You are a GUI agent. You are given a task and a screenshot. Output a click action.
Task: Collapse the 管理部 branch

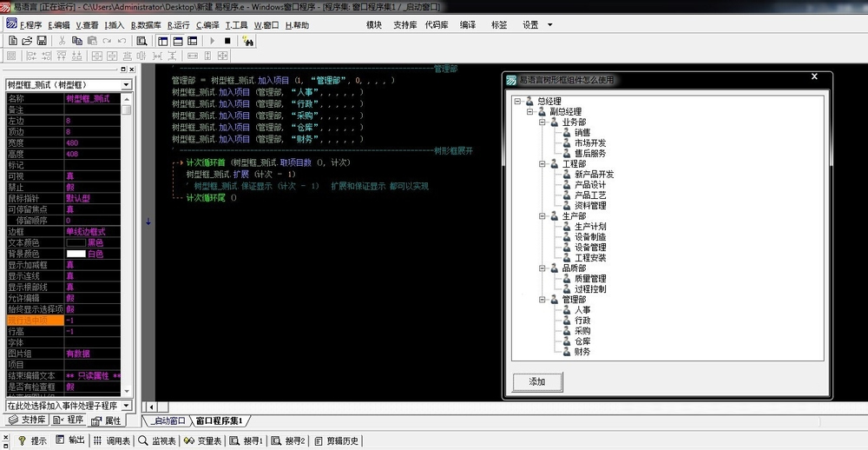click(542, 299)
